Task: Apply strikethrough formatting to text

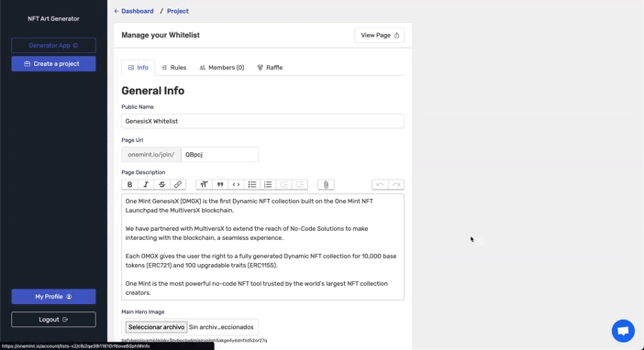Action: (x=161, y=185)
